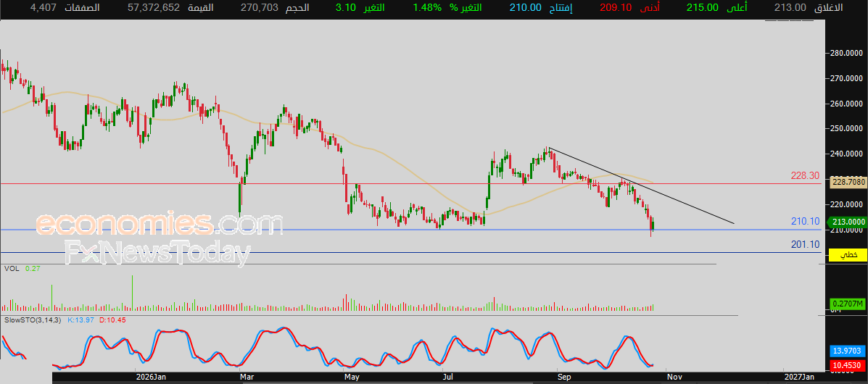Click the 210.10 blue support line label
This screenshot has width=868, height=384.
point(805,221)
